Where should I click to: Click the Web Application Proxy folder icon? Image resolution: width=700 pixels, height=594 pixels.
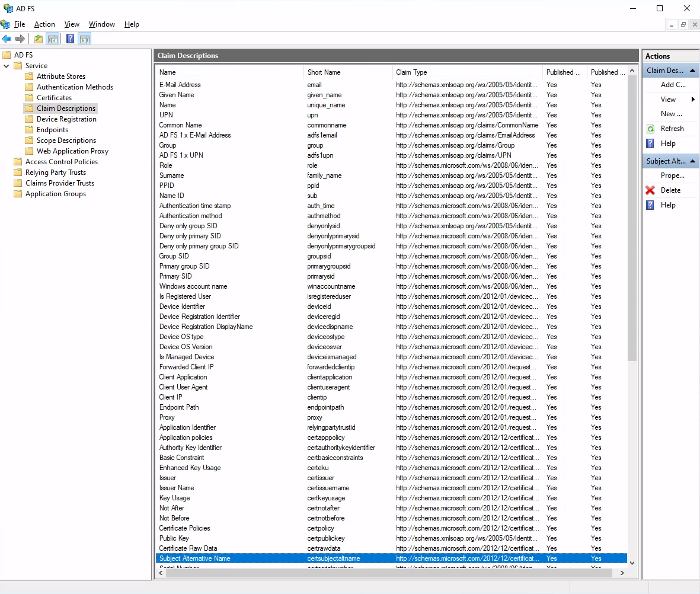pyautogui.click(x=29, y=151)
